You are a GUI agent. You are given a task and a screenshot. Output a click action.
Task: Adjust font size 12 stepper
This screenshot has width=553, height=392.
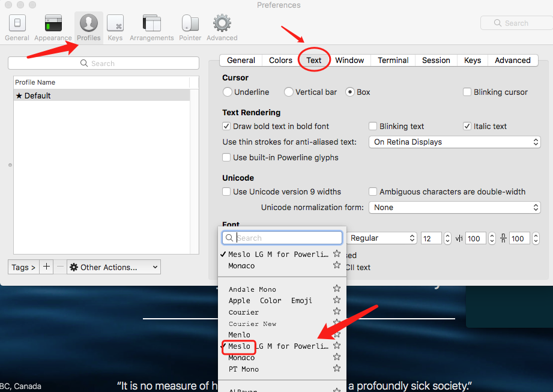tap(447, 238)
